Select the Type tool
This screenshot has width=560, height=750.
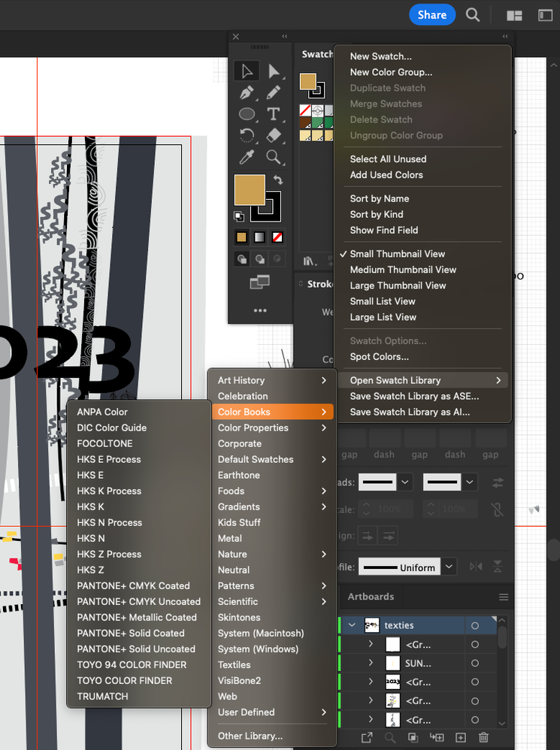(x=274, y=113)
